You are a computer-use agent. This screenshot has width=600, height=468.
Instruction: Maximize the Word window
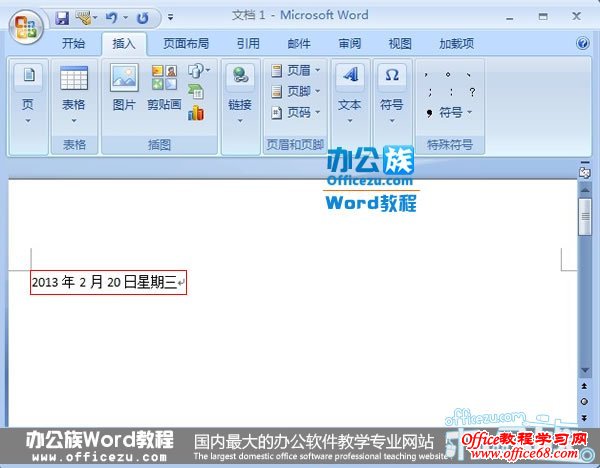543,16
